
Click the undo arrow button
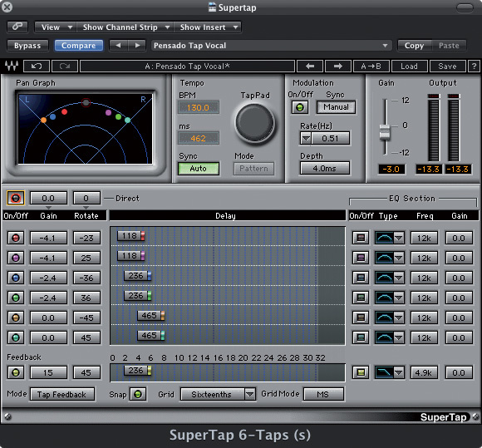pos(37,66)
